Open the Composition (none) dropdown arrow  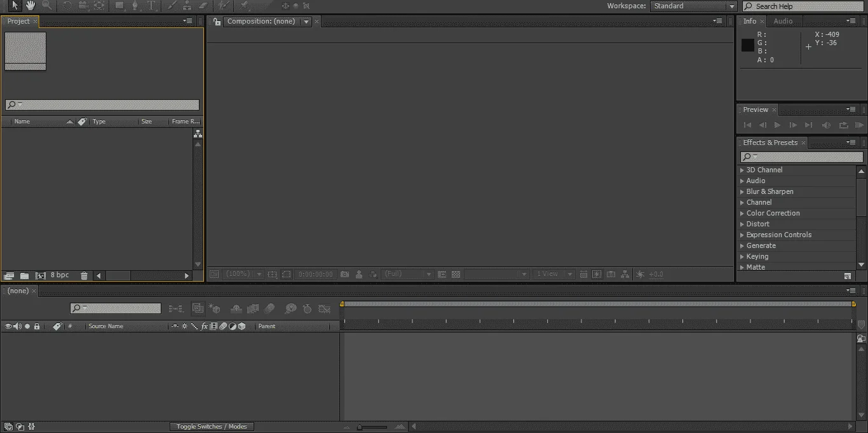click(x=306, y=22)
